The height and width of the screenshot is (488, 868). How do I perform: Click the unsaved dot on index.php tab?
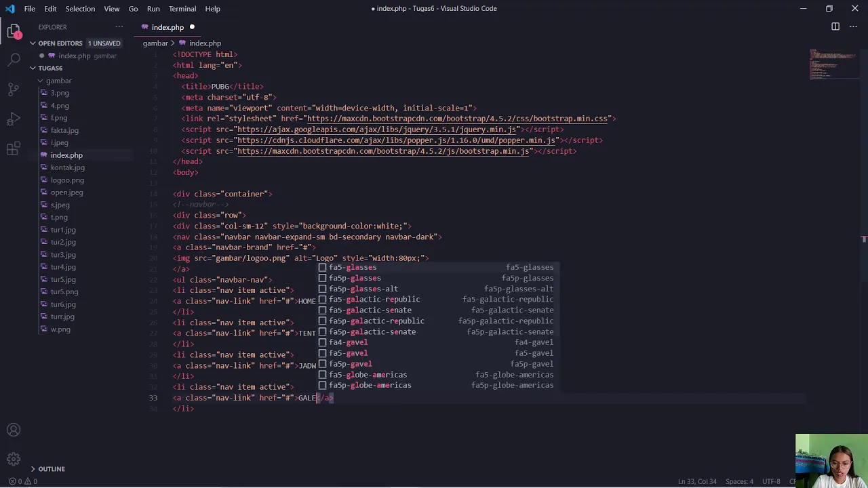coord(192,27)
